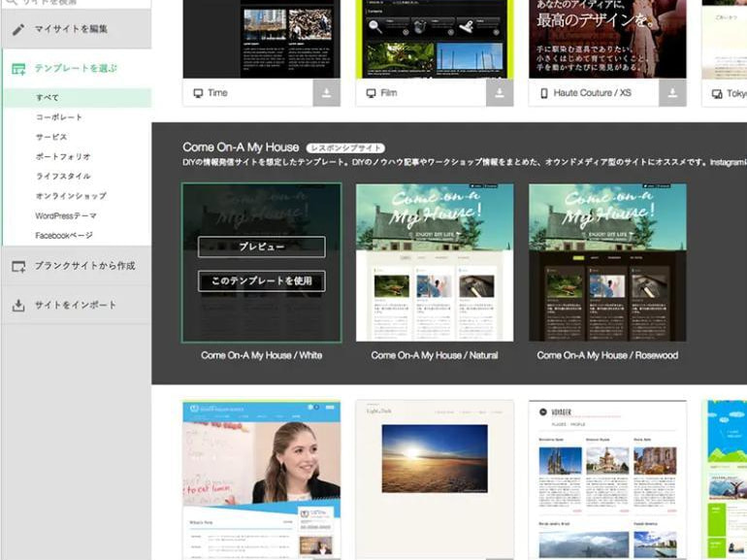The height and width of the screenshot is (560, 747).
Task: Click the download icon on Haute Couture / XS
Action: pyautogui.click(x=672, y=93)
